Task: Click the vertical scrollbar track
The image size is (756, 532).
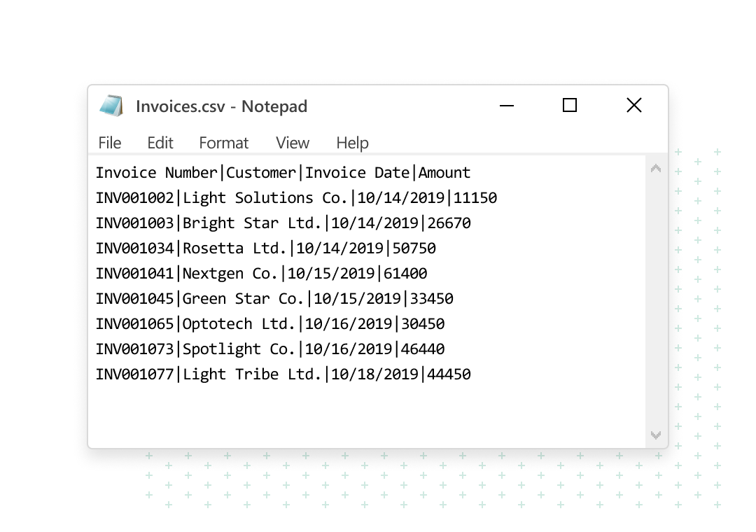Action: 655,301
